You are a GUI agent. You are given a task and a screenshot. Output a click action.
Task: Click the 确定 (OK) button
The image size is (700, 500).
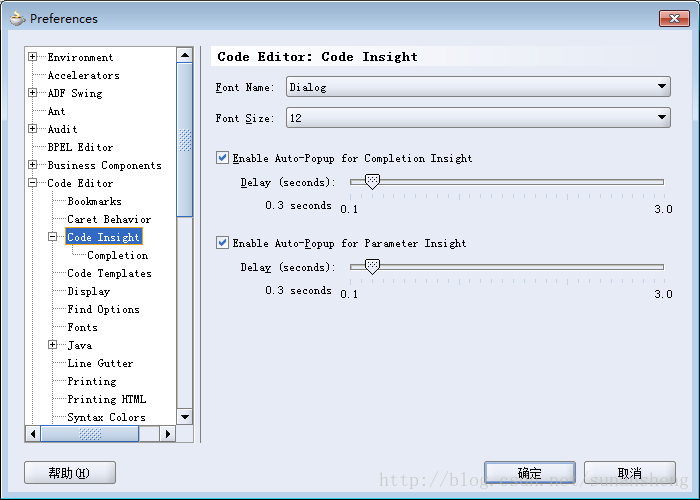point(529,473)
